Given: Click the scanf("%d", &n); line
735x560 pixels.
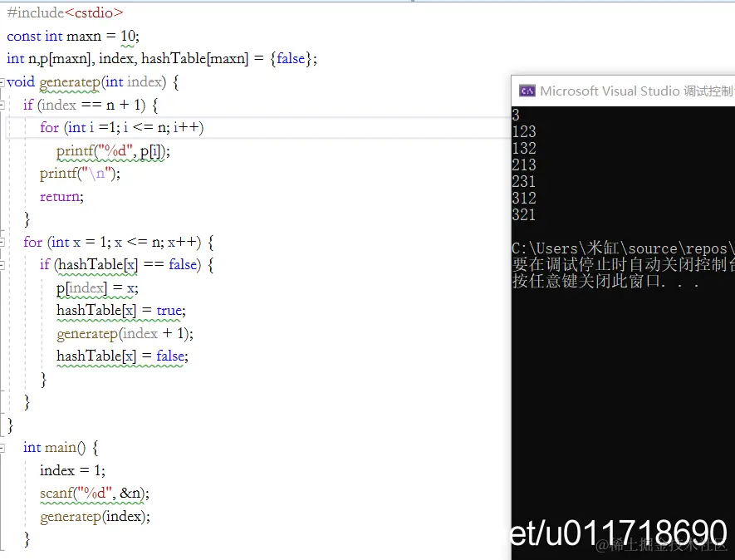Looking at the screenshot, I should (x=95, y=494).
